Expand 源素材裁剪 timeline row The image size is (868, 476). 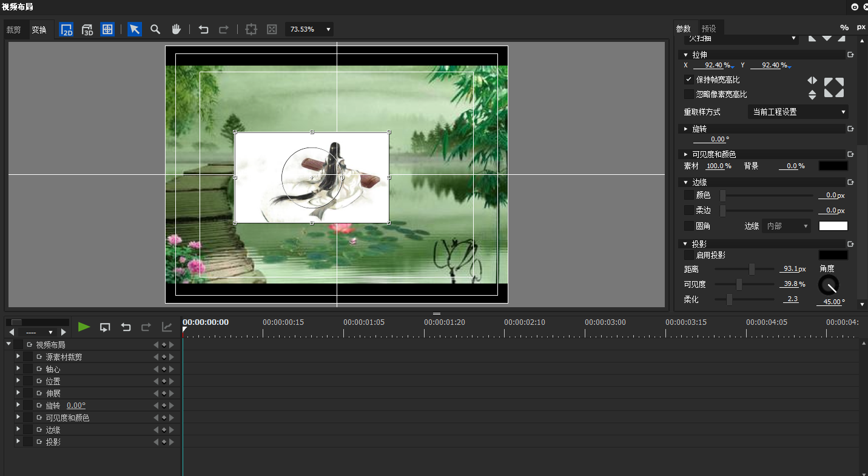click(18, 356)
